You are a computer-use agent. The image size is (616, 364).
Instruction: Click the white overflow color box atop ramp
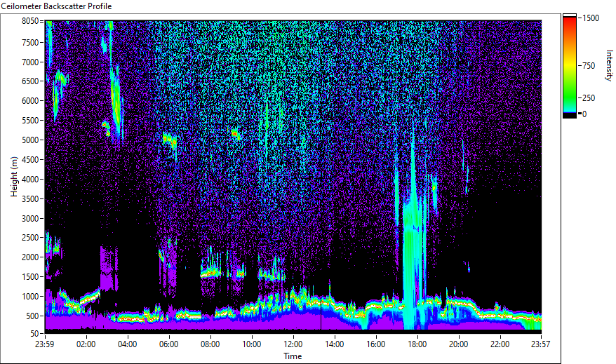point(570,15)
